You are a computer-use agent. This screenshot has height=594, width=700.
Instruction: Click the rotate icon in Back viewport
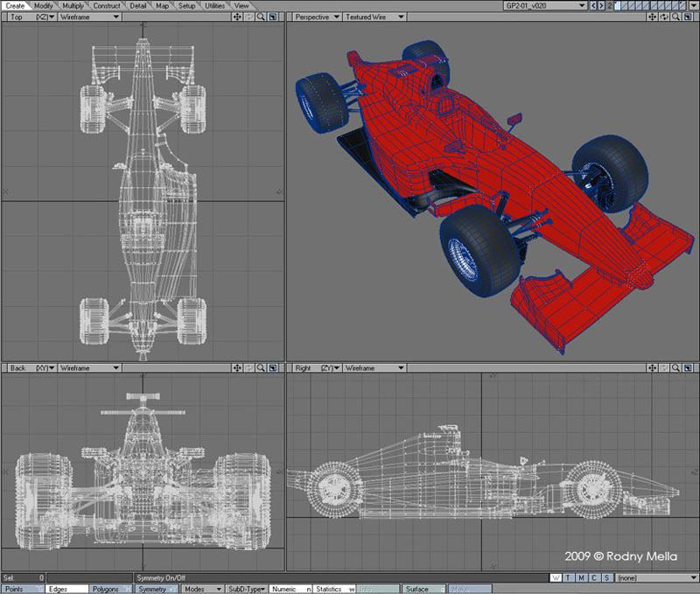[x=249, y=368]
